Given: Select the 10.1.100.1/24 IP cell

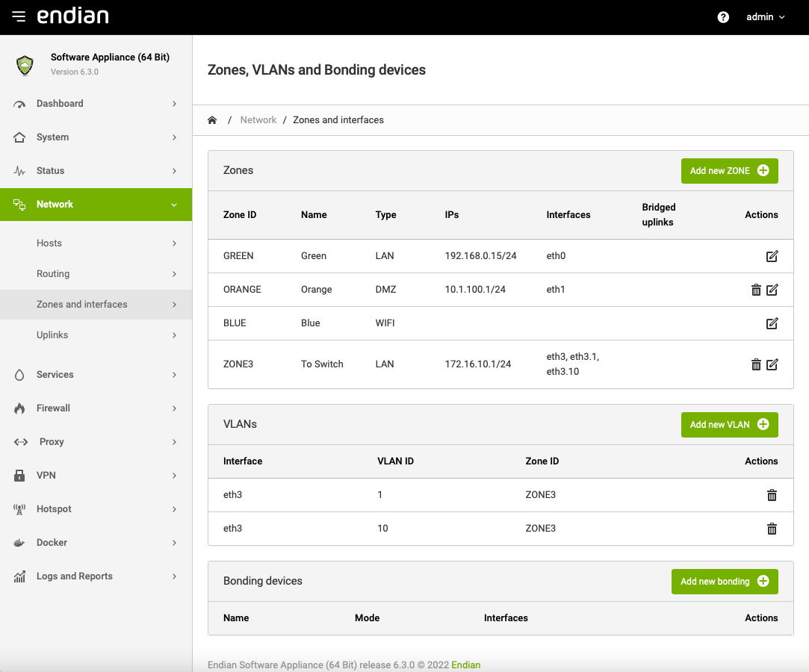Looking at the screenshot, I should pyautogui.click(x=475, y=289).
